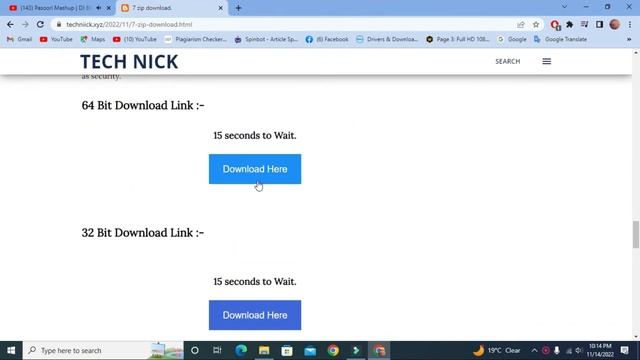The image size is (640, 360).
Task: Open the clock and date flyout
Action: (600, 351)
